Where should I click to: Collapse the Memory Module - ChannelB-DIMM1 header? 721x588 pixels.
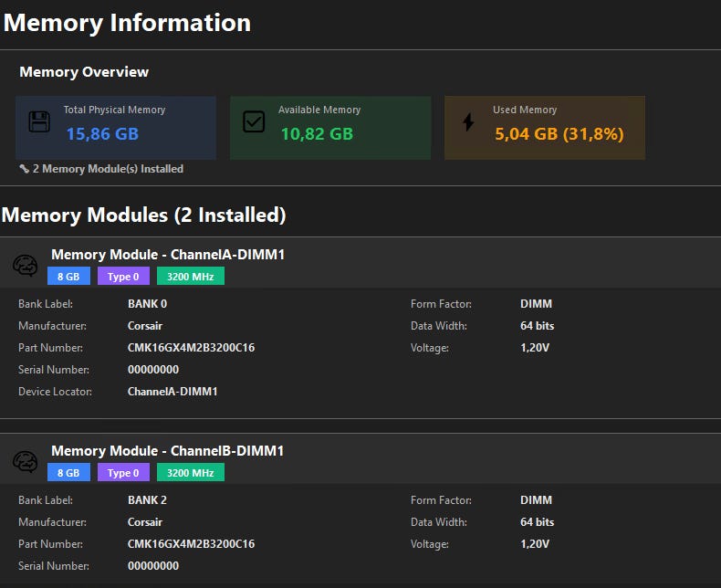coord(168,451)
